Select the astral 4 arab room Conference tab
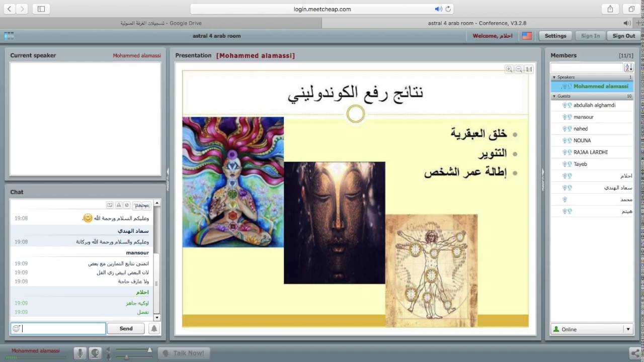This screenshot has width=644, height=362. (x=477, y=23)
